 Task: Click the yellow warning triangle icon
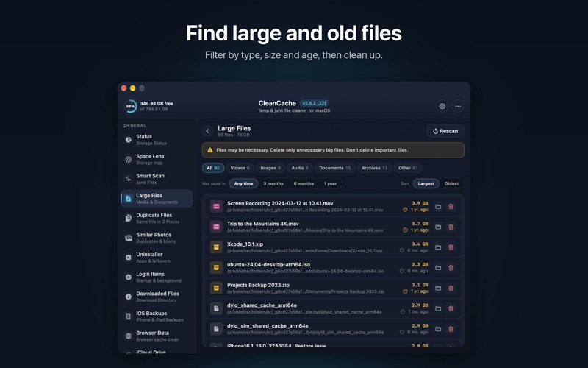(210, 150)
